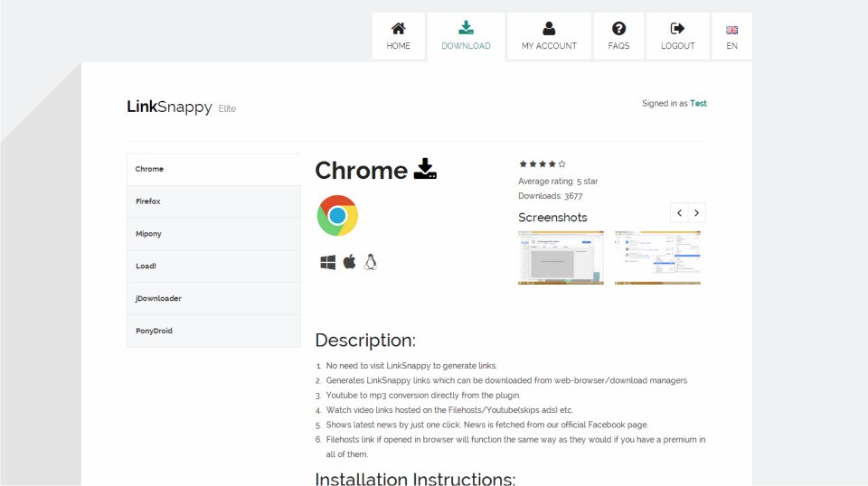Screen dimensions: 868x486
Task: Click the Linux penguin icon
Action: [370, 262]
